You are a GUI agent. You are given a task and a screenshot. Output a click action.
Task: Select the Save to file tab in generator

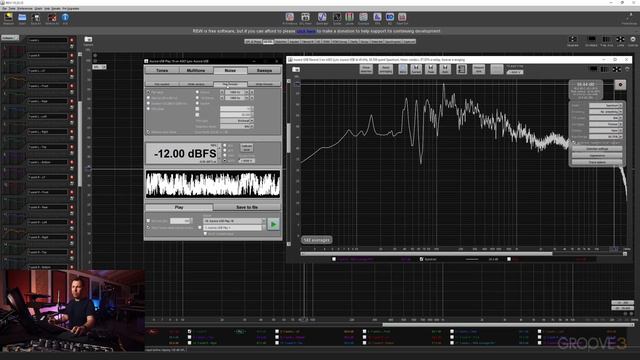[247, 207]
